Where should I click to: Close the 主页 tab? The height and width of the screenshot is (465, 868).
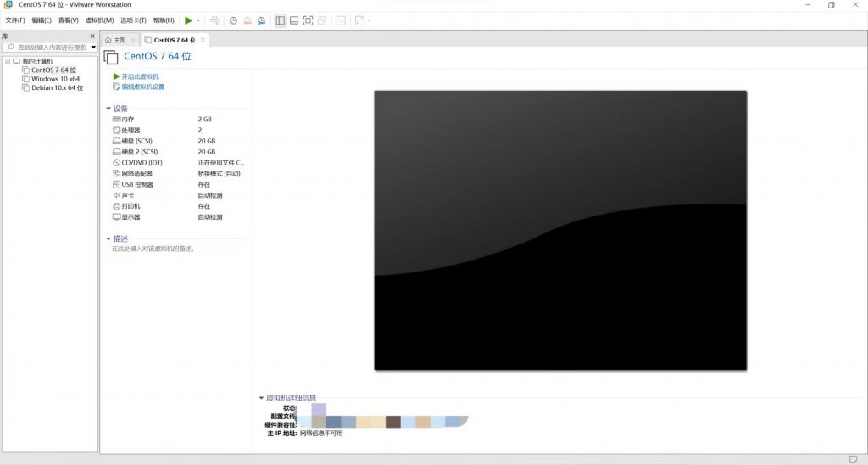click(x=133, y=40)
